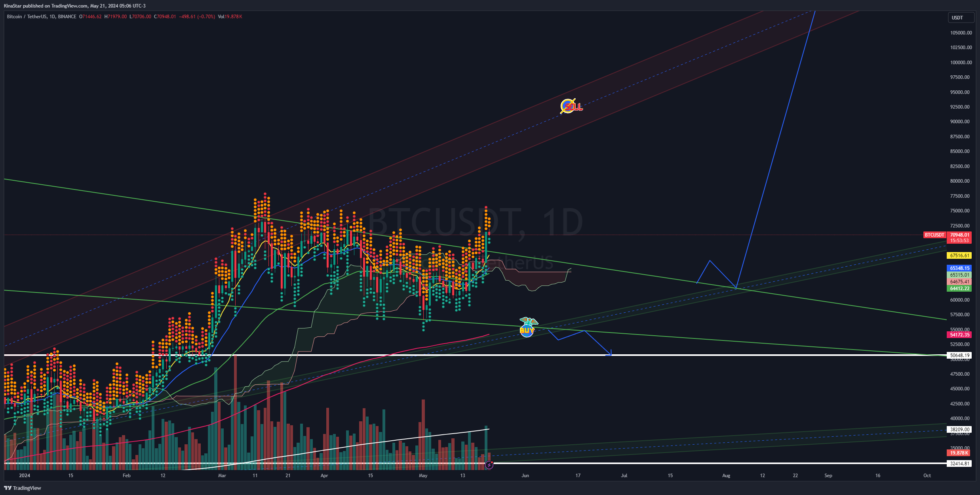This screenshot has height=495, width=980.
Task: Click the current price 70948.01 label
Action: point(959,235)
